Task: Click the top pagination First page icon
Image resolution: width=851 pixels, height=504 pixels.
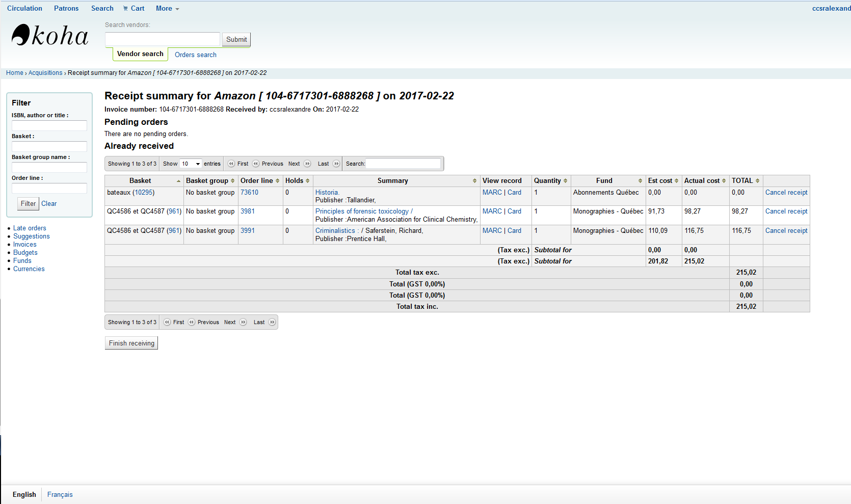Action: [231, 164]
